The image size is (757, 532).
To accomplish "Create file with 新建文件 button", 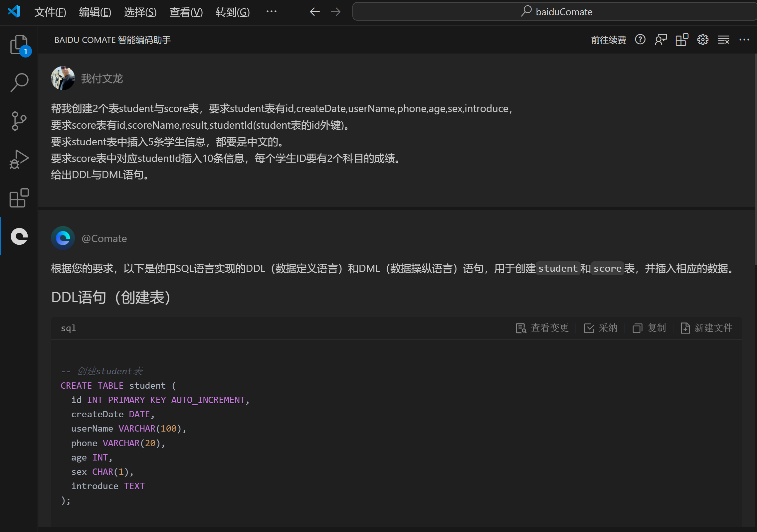I will point(707,328).
